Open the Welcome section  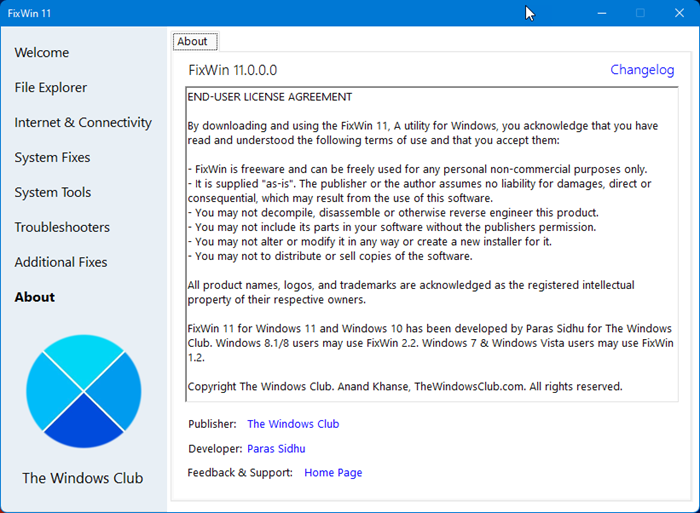click(x=42, y=53)
